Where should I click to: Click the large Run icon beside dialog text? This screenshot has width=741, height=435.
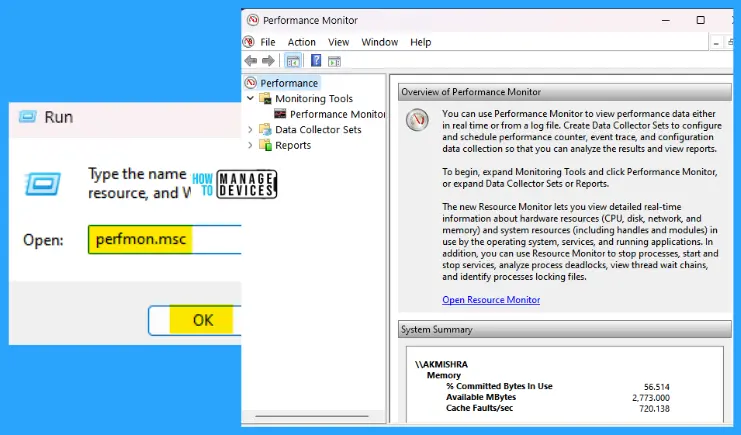[43, 183]
